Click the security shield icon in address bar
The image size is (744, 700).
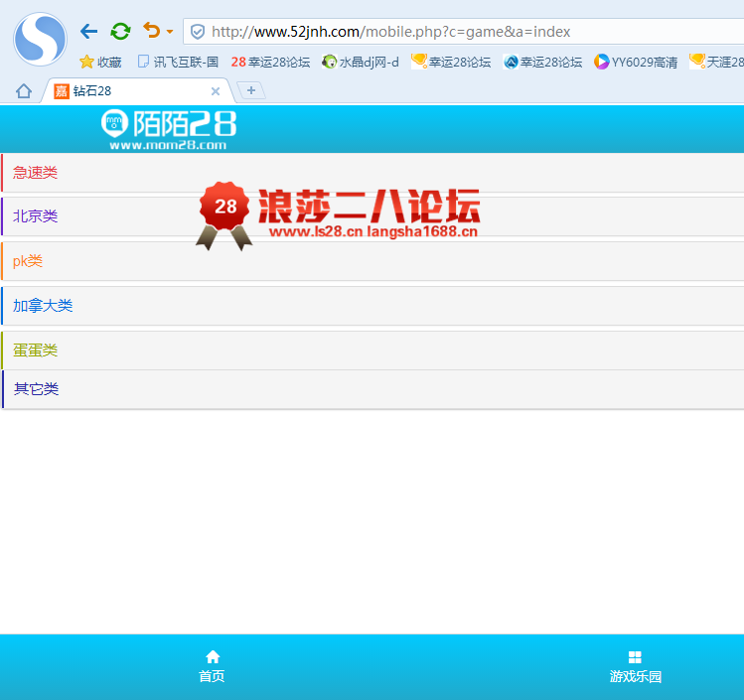coord(198,32)
